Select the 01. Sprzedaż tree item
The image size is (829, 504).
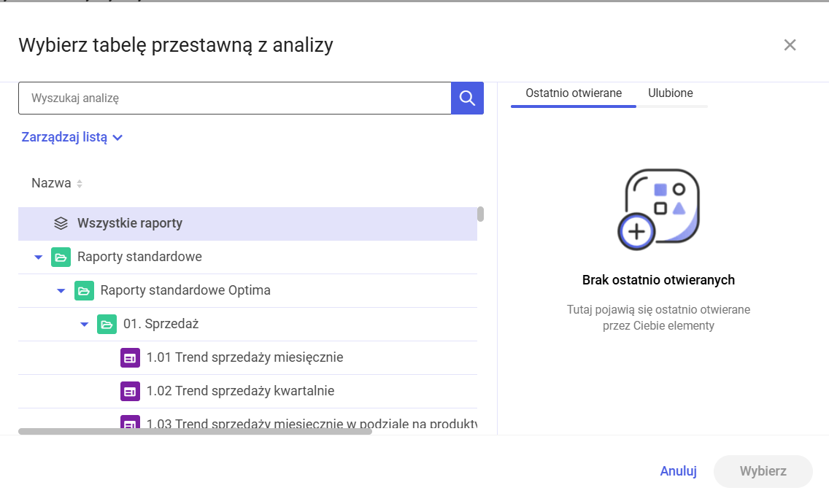coord(247,325)
